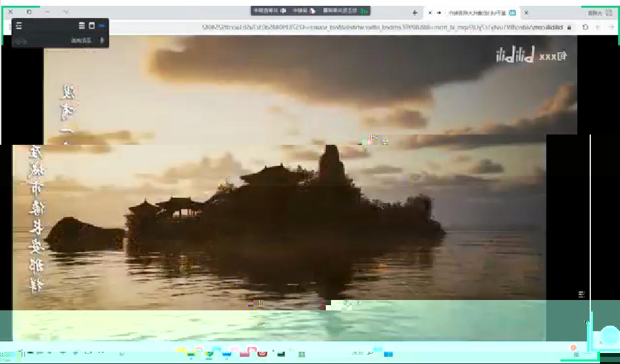Click the middle item of the meeting bar
The height and width of the screenshot is (364, 620).
pos(304,11)
